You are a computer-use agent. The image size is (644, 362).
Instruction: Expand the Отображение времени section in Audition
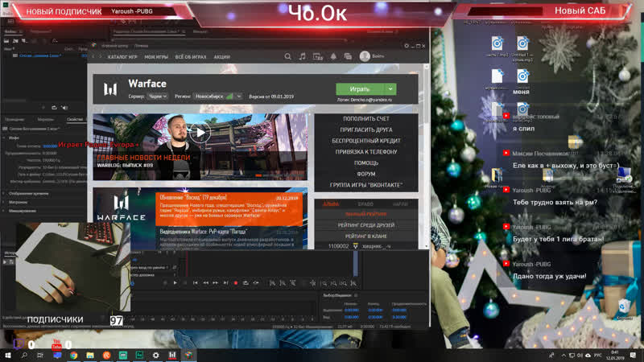pos(27,193)
